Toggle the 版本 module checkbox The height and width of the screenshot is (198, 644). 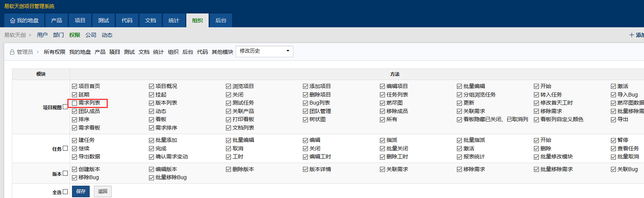click(65, 173)
